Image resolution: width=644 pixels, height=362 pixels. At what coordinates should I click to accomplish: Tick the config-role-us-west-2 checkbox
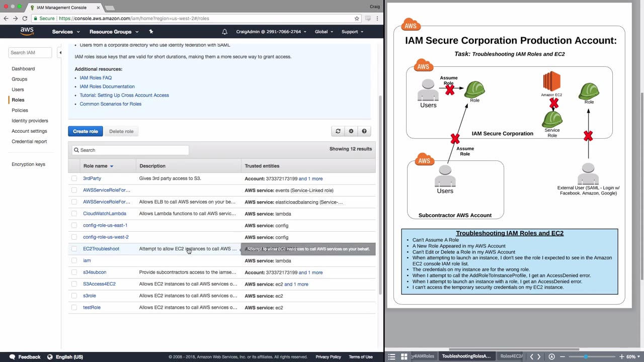point(74,237)
